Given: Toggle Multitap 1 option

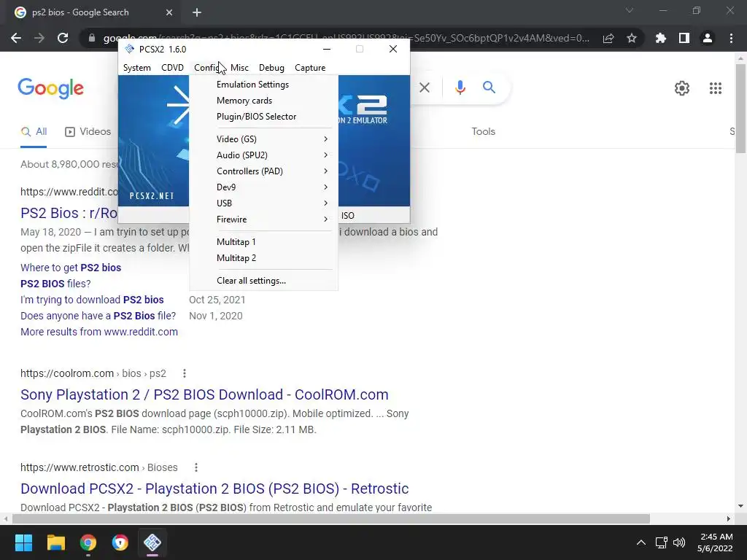Looking at the screenshot, I should click(x=263, y=242).
